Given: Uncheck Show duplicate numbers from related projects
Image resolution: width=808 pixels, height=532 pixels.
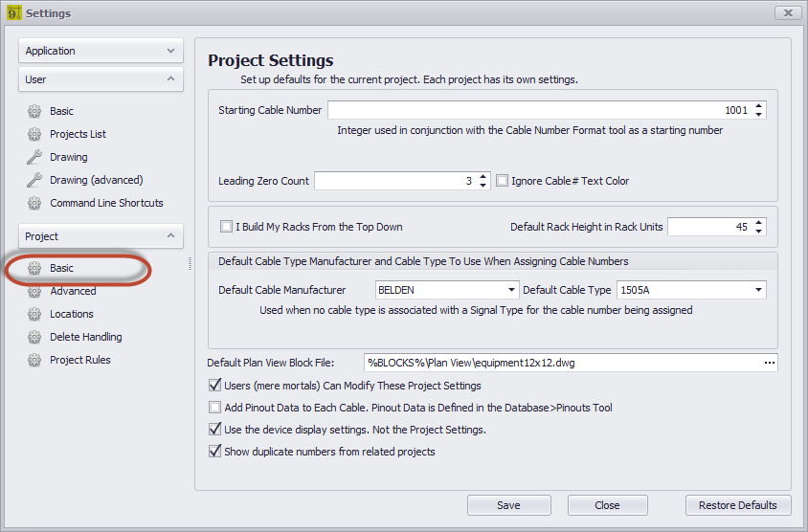Looking at the screenshot, I should pos(214,452).
